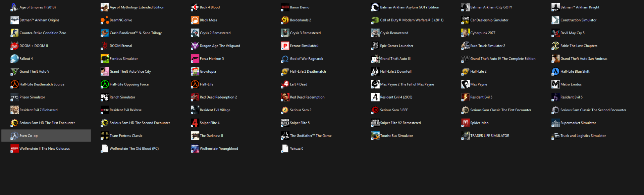Select Batman Arkham Asylum GOTY Edition icon

pyautogui.click(x=375, y=7)
